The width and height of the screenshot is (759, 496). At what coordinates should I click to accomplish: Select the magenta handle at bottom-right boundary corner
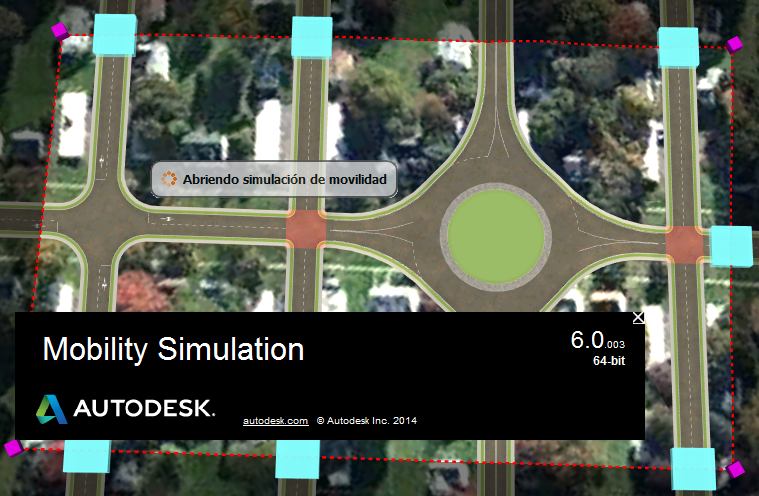click(735, 469)
